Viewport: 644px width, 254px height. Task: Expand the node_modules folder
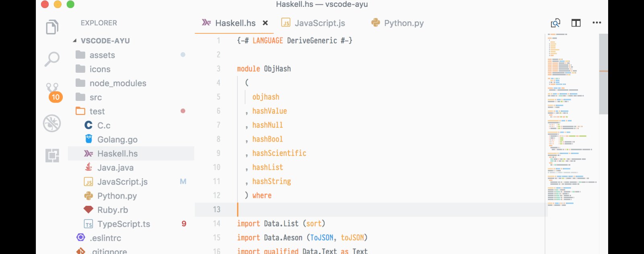131,83
